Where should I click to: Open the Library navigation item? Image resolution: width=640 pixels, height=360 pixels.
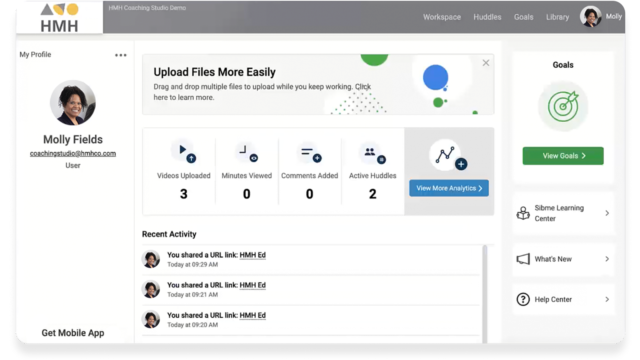pos(557,17)
